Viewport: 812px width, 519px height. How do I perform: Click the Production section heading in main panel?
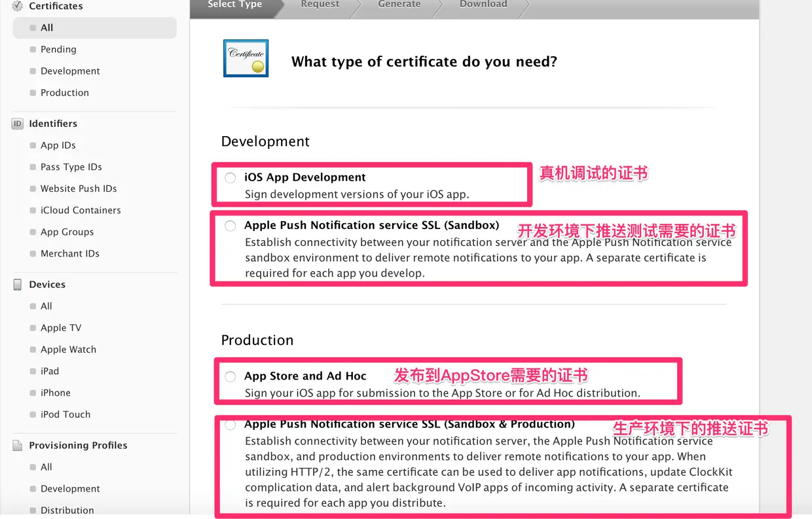pos(257,340)
